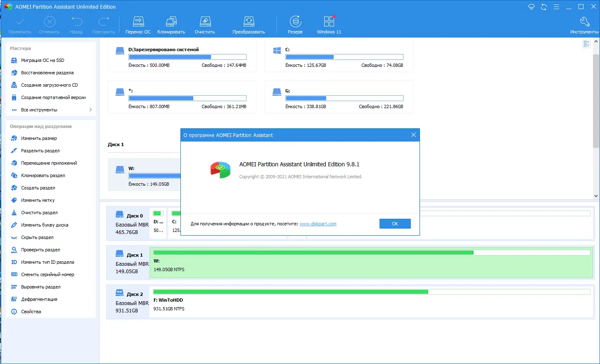Image resolution: width=600 pixels, height=364 pixels.
Task: Open the Windows 11 checker tool
Action: (329, 25)
